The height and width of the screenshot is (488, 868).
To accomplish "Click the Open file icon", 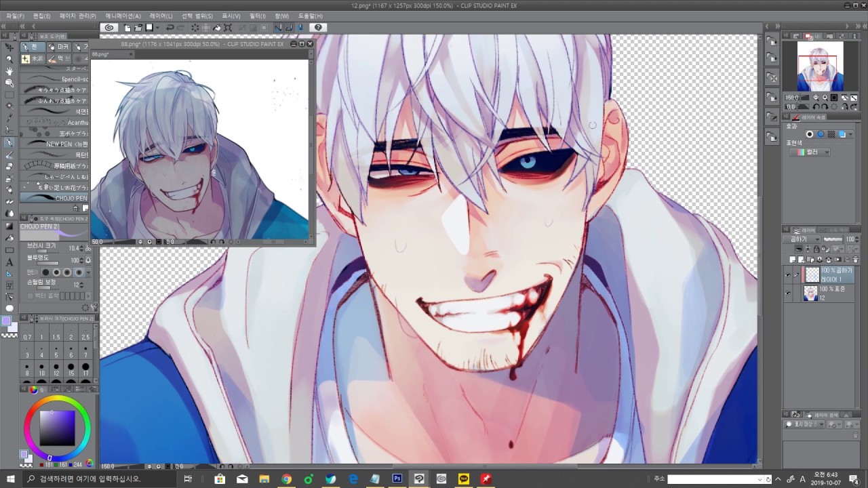I will coord(138,28).
